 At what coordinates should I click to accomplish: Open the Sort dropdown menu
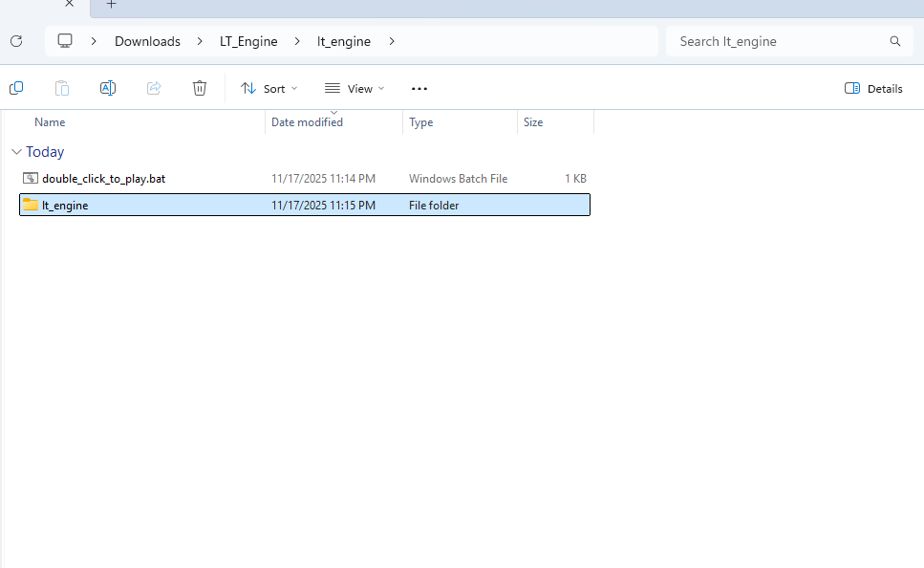tap(269, 89)
